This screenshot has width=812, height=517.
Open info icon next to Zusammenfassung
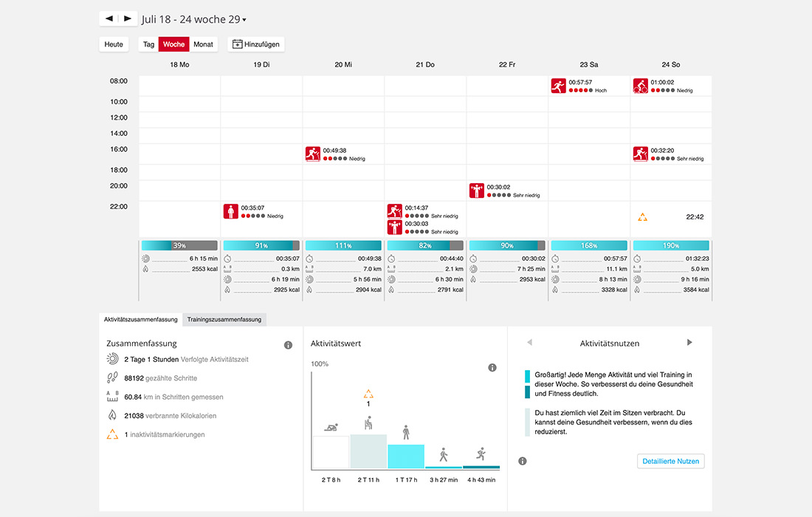(289, 345)
